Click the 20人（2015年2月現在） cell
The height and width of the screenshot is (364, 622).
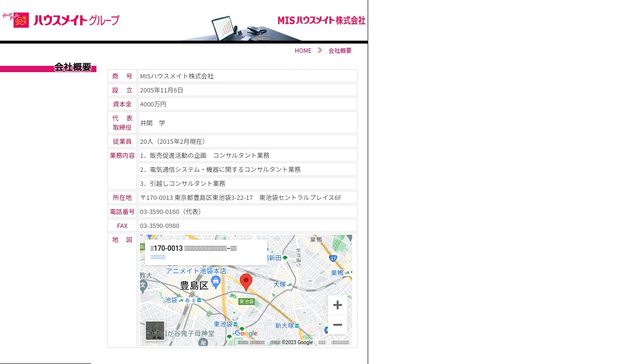248,141
